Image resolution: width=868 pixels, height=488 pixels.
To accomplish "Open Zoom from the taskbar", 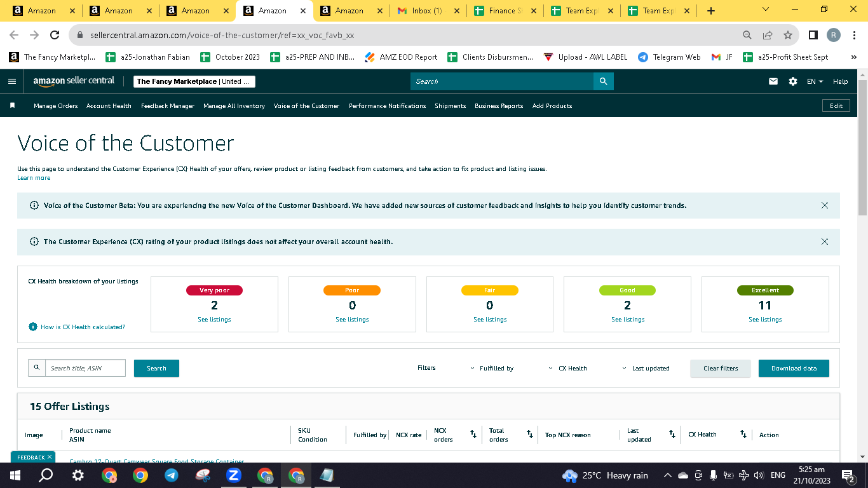I will (233, 475).
